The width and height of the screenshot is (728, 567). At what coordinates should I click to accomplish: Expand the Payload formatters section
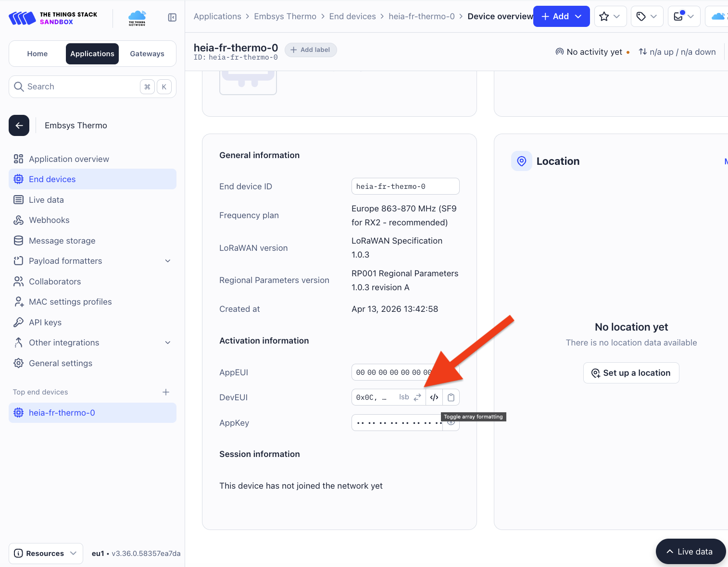pos(168,261)
